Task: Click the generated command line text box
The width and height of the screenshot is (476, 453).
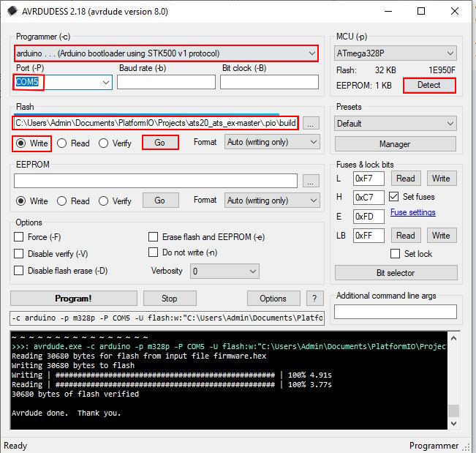Action: [x=167, y=318]
